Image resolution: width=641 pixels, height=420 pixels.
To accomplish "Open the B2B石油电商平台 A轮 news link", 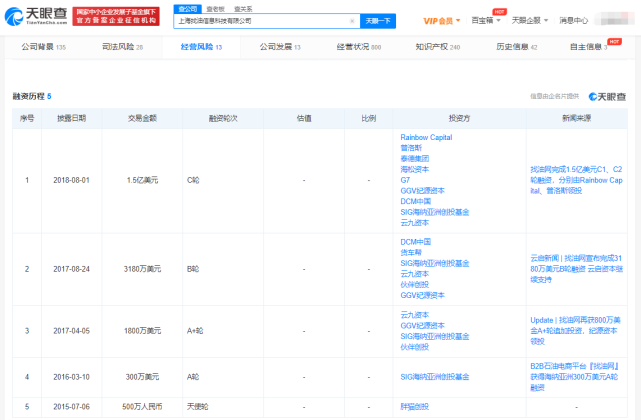I will (x=574, y=377).
